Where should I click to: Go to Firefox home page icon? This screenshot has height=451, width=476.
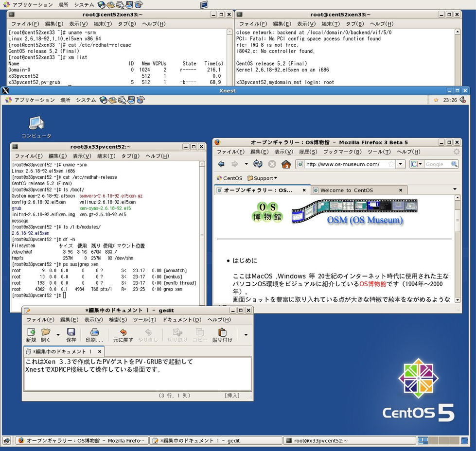point(286,164)
